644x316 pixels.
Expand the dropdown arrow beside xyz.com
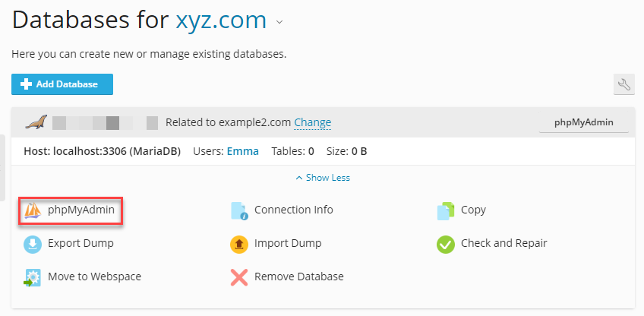(279, 22)
